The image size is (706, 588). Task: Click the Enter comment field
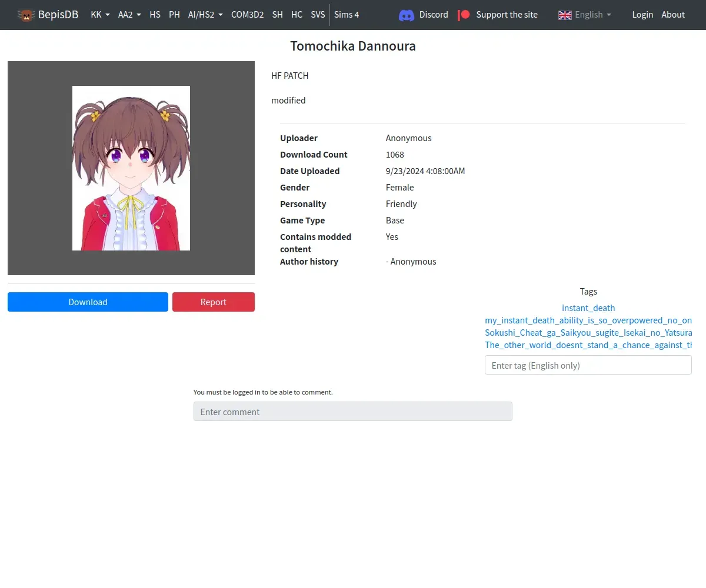(353, 412)
